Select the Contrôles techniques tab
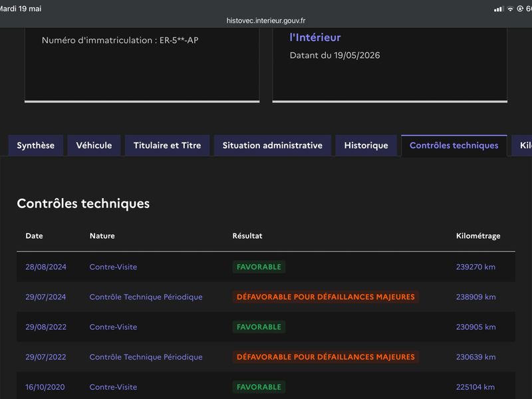The width and height of the screenshot is (532, 399). coord(454,146)
